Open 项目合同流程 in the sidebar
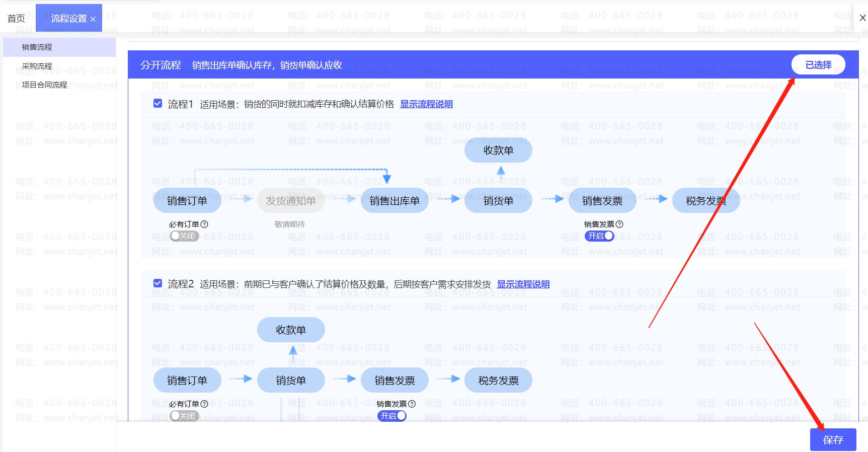This screenshot has width=868, height=452. (x=44, y=85)
